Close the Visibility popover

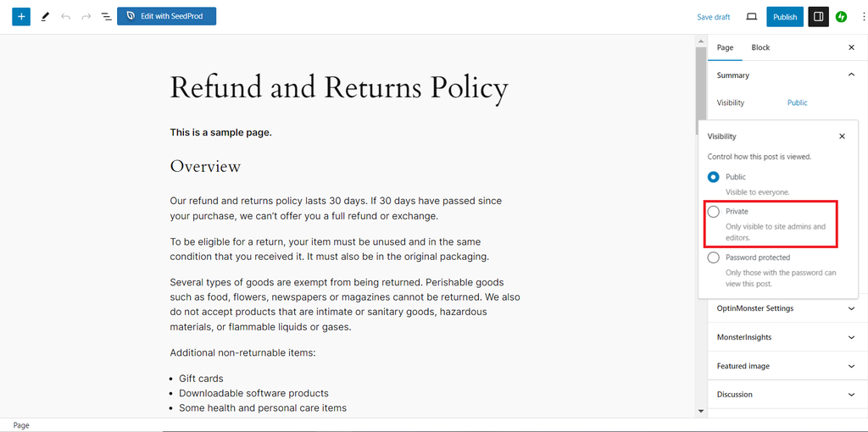point(842,136)
